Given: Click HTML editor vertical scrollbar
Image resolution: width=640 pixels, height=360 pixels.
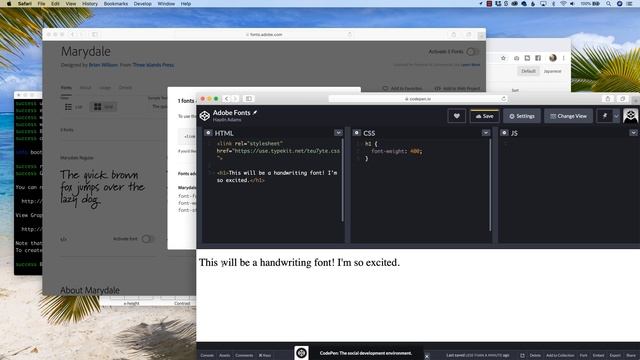Looking at the screenshot, I should click(x=342, y=181).
